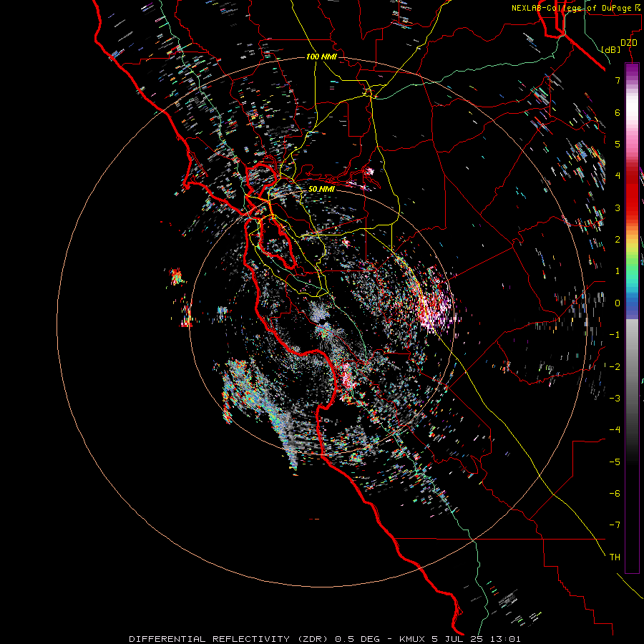Viewport: 644px width, 644px height.
Task: Click the "4" value on color scale
Action: pos(618,176)
